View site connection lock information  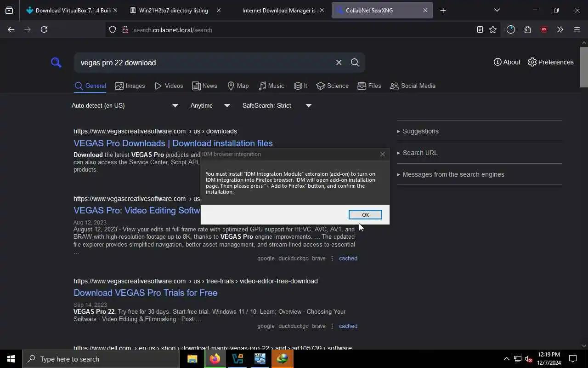[x=125, y=30]
